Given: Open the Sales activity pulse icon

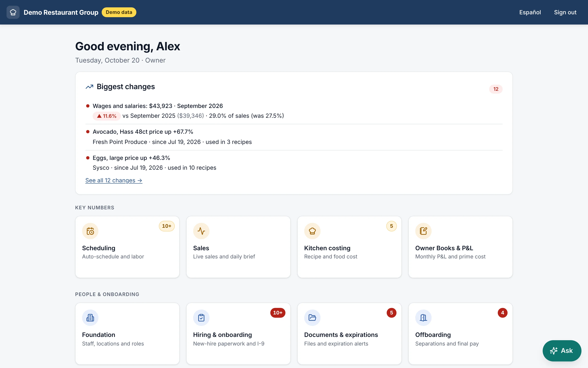Looking at the screenshot, I should click(201, 231).
